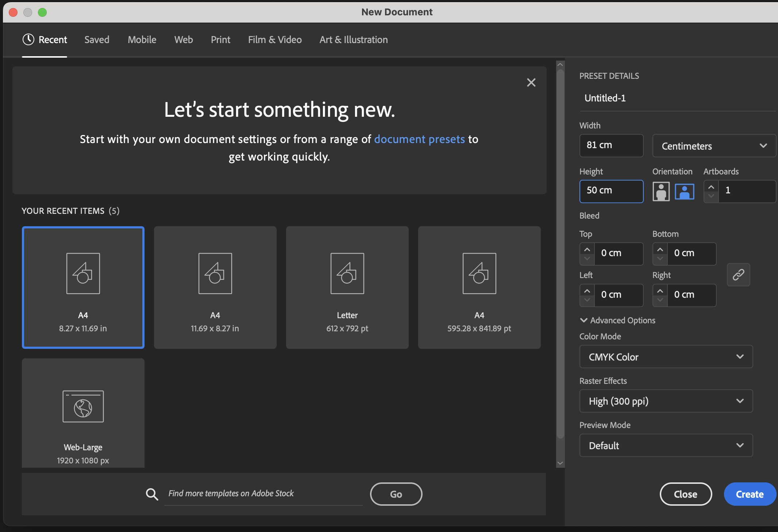Select portrait orientation icon
The image size is (778, 532).
point(661,192)
